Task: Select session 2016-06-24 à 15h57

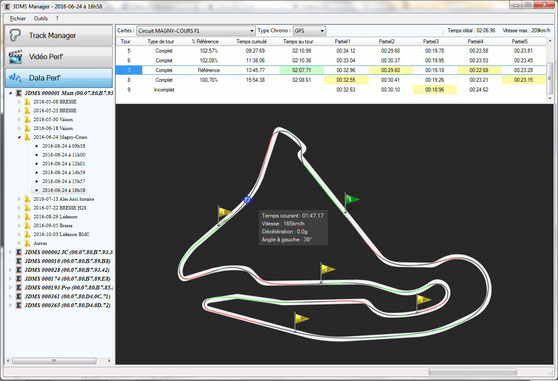Action: tap(64, 181)
